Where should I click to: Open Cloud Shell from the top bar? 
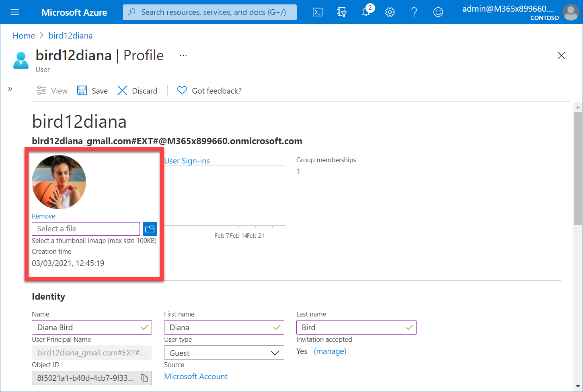click(318, 12)
